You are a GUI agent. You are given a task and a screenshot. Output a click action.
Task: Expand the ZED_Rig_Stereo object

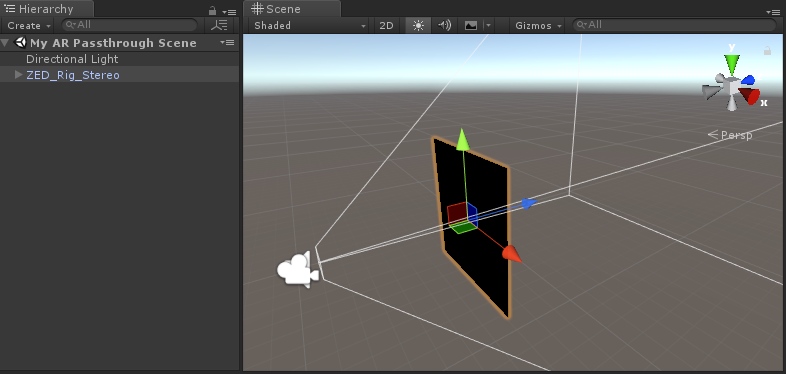click(x=19, y=75)
